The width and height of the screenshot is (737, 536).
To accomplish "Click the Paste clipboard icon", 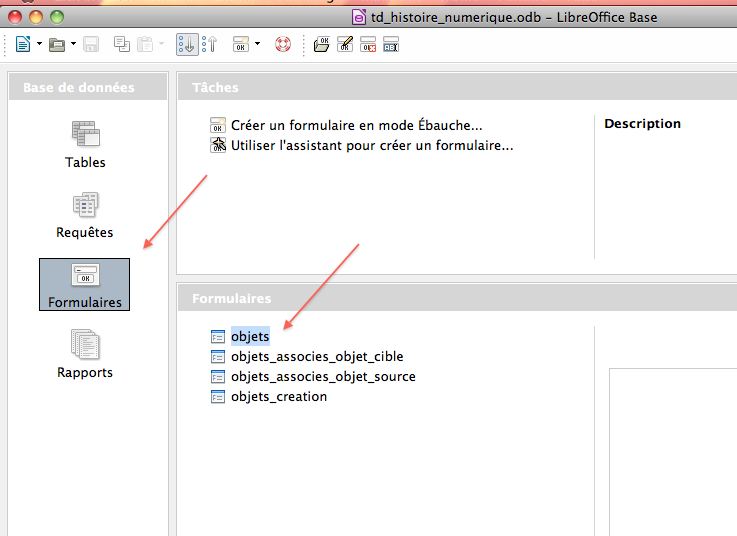I will point(145,45).
